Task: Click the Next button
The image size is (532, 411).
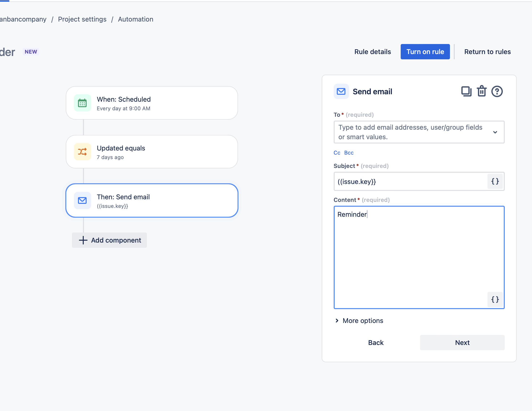Action: 462,342
